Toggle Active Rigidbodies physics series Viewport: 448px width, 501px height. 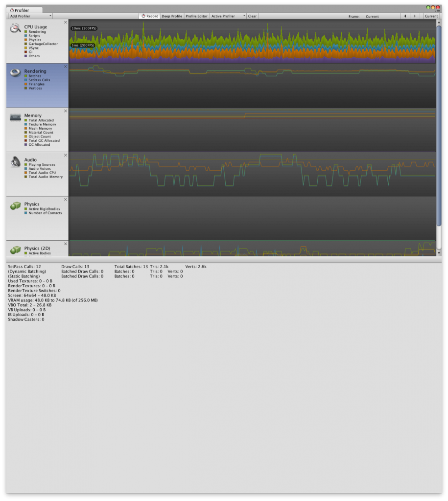coord(25,209)
